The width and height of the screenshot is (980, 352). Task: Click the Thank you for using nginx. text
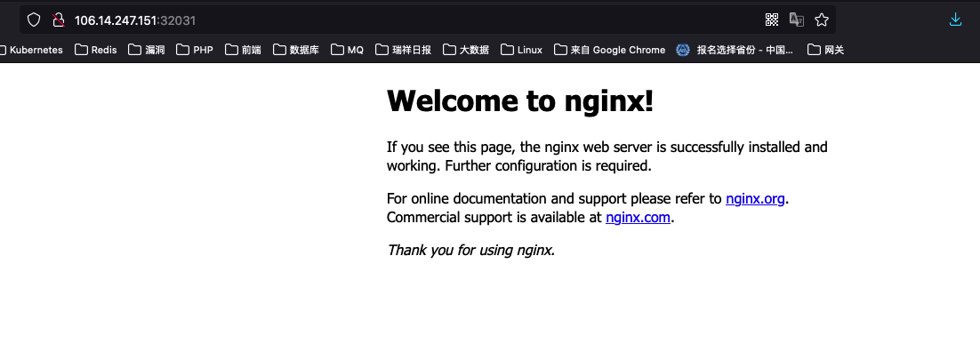[470, 250]
